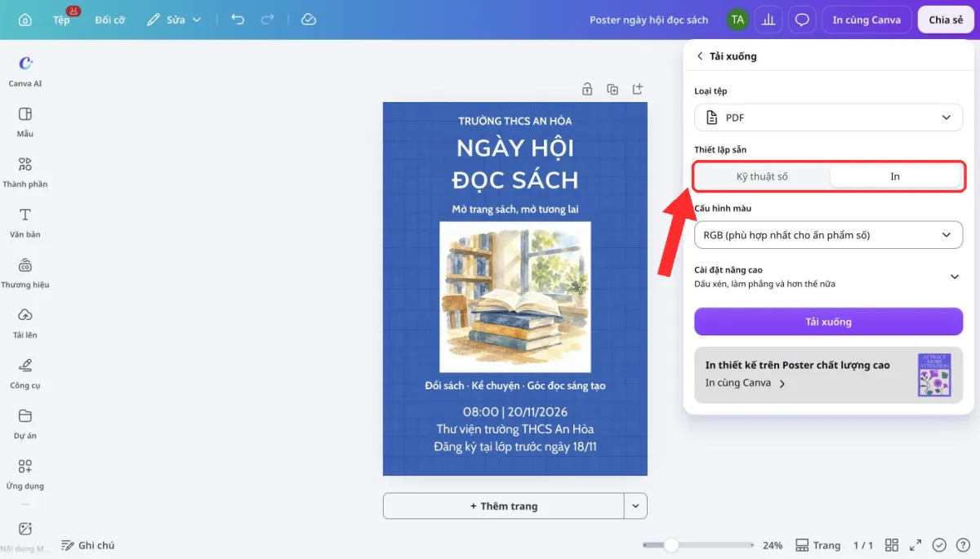This screenshot has width=980, height=559.
Task: Open the Đổi cỡ resize menu
Action: click(109, 20)
